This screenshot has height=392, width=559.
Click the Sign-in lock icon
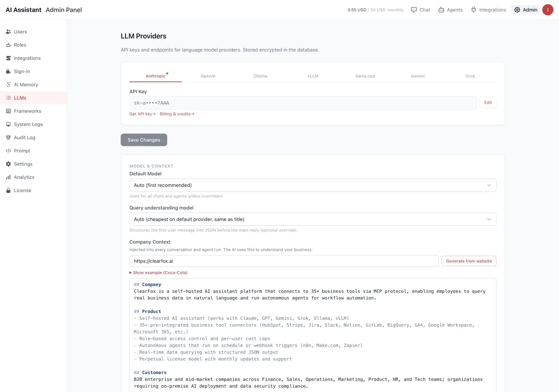click(8, 72)
